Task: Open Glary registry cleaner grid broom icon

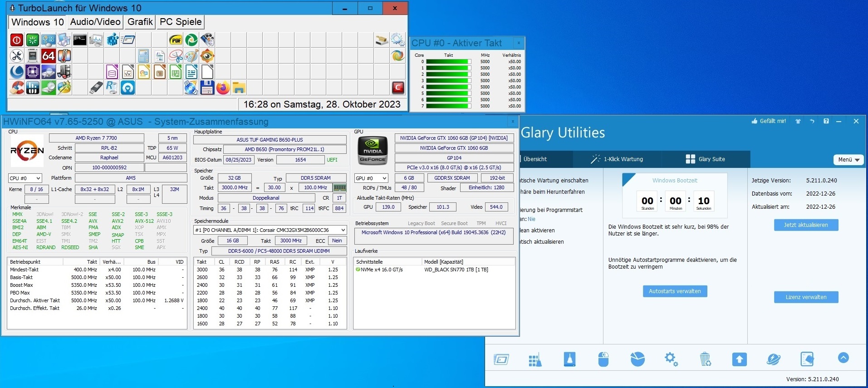Action: pos(535,360)
